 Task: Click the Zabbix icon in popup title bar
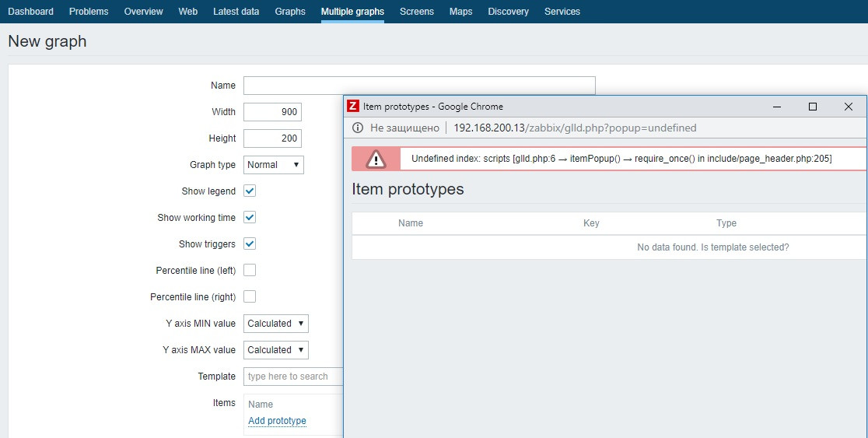(x=352, y=107)
